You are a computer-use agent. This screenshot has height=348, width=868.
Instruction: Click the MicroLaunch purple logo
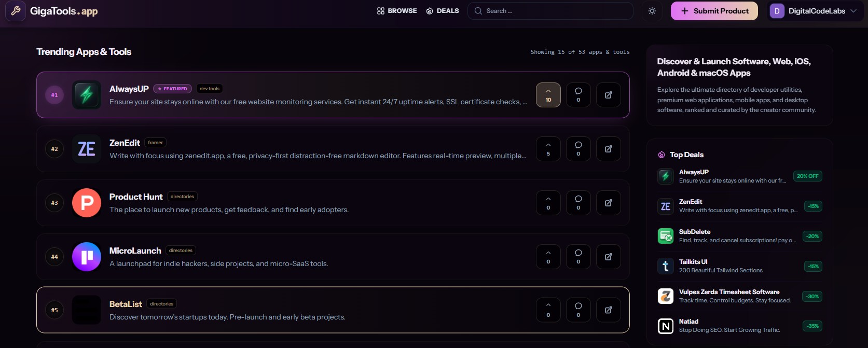pos(87,257)
